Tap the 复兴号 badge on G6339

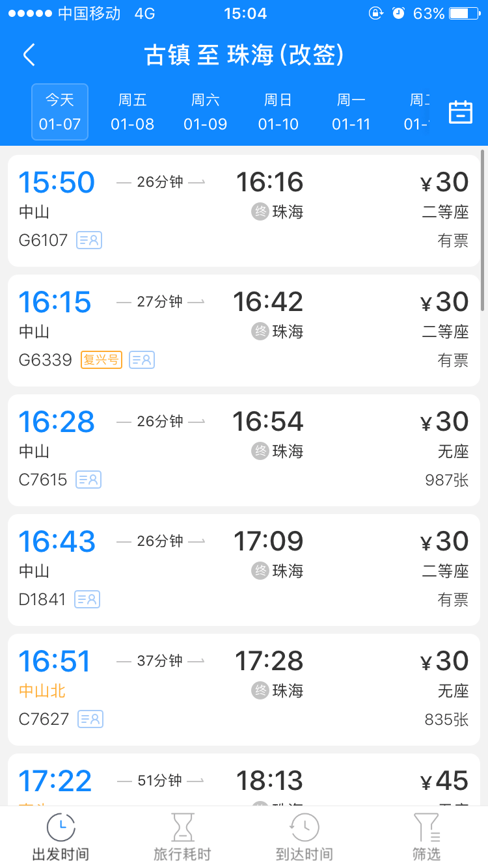tap(102, 360)
